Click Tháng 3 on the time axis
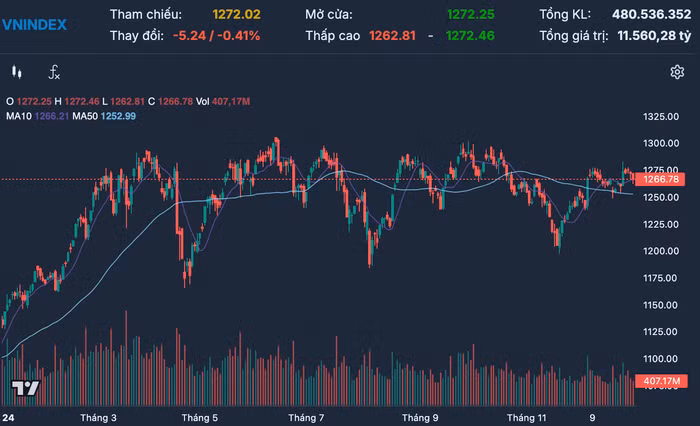The height and width of the screenshot is (426, 700). 98,417
